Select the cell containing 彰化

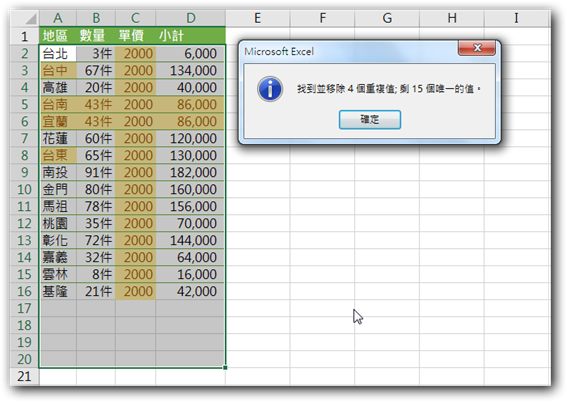point(58,240)
